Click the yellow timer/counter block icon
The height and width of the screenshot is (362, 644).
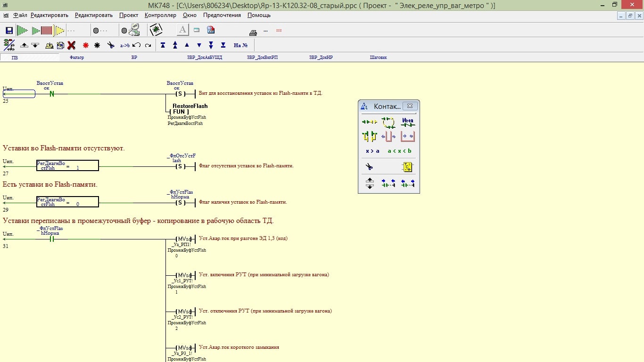tap(407, 167)
